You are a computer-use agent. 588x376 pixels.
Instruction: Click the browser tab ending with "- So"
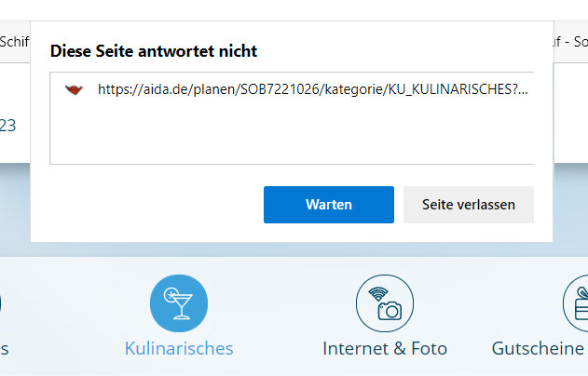(x=570, y=41)
